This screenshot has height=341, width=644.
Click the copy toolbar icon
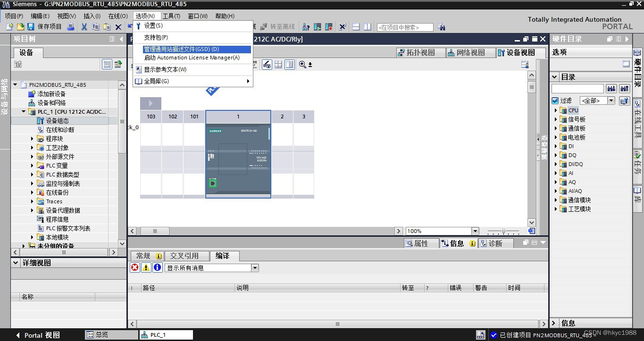(95, 27)
